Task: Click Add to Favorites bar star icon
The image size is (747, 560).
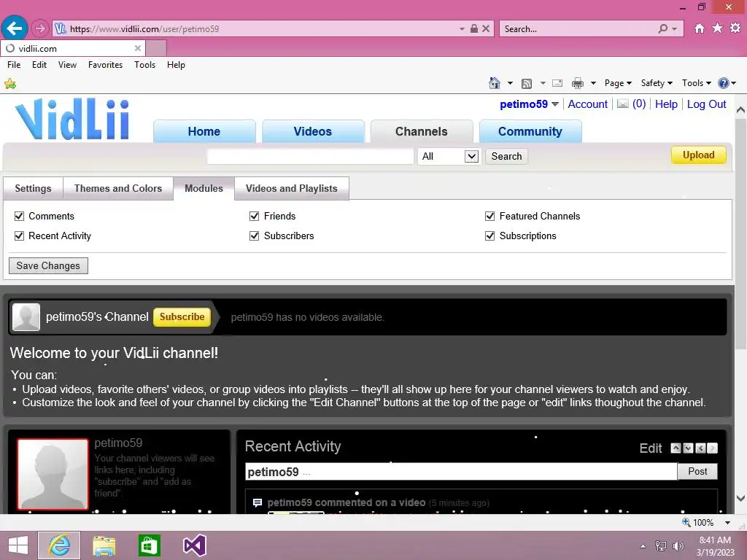Action: (10, 85)
